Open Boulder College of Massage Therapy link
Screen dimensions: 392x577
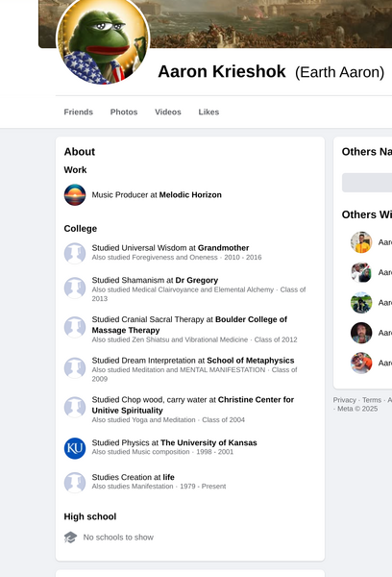(x=189, y=325)
